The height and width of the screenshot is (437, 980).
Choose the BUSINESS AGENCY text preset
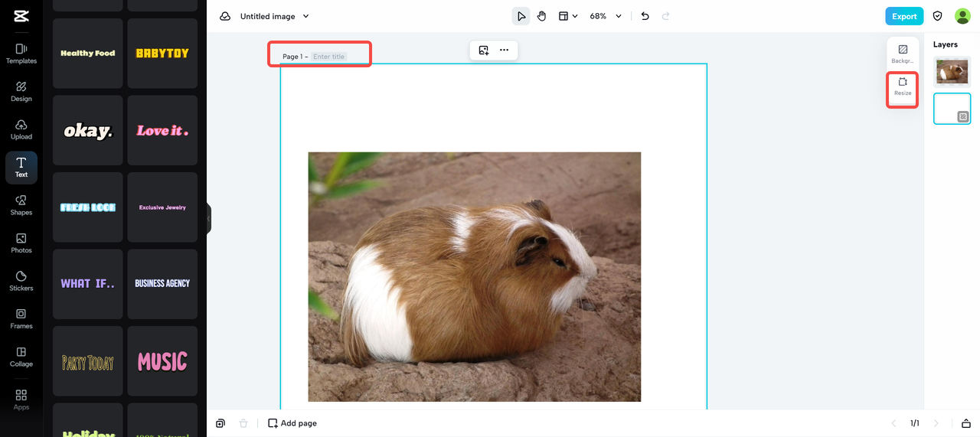(x=162, y=284)
